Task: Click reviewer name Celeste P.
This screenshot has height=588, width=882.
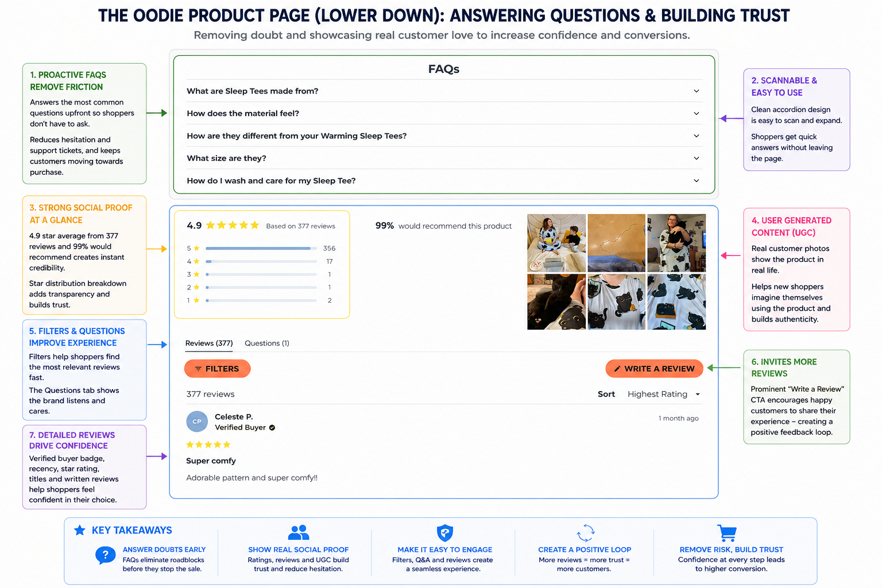Action: (x=234, y=417)
